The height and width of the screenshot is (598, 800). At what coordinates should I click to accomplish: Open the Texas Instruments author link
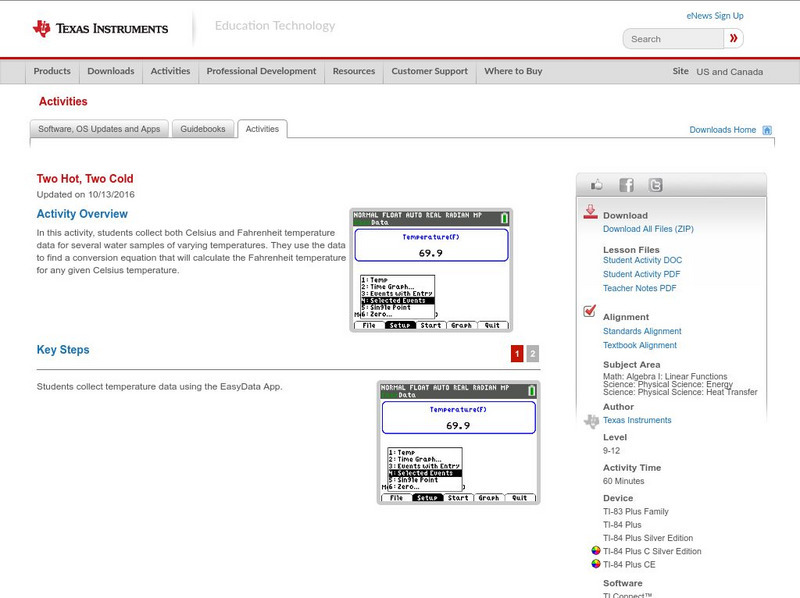point(637,420)
